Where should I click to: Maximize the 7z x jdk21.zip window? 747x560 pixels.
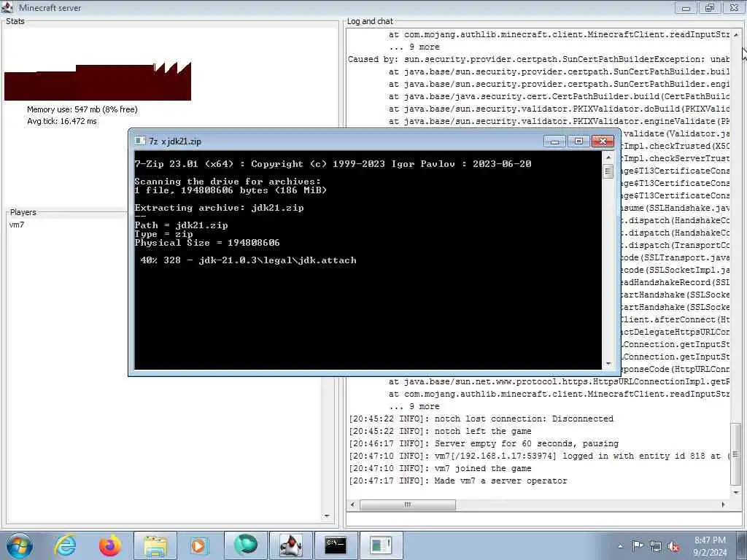(578, 141)
